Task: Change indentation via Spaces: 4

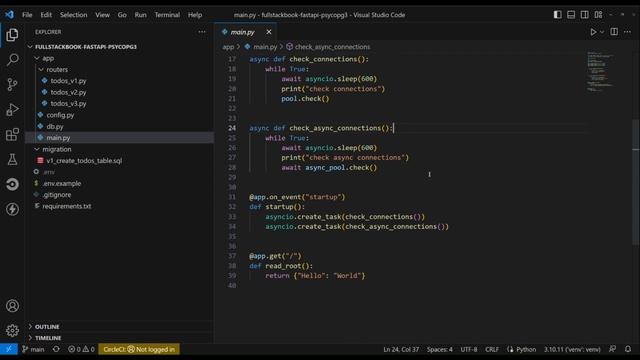Action: point(440,349)
